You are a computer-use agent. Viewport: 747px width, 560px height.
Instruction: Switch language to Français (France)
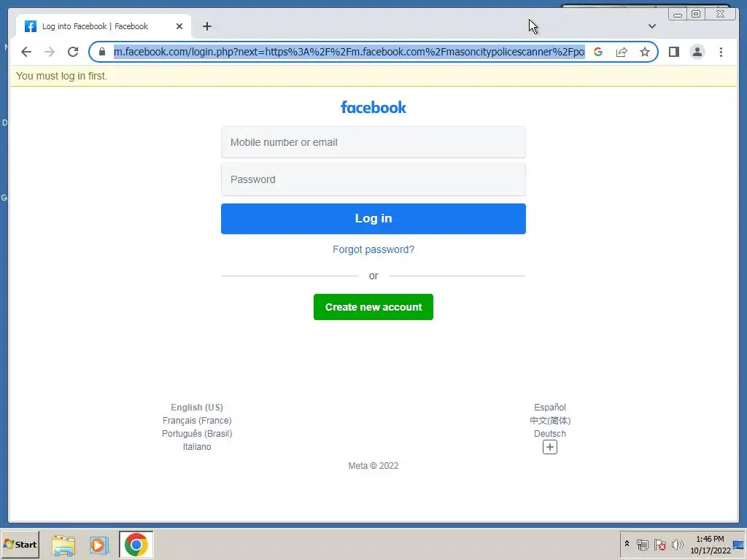click(197, 421)
